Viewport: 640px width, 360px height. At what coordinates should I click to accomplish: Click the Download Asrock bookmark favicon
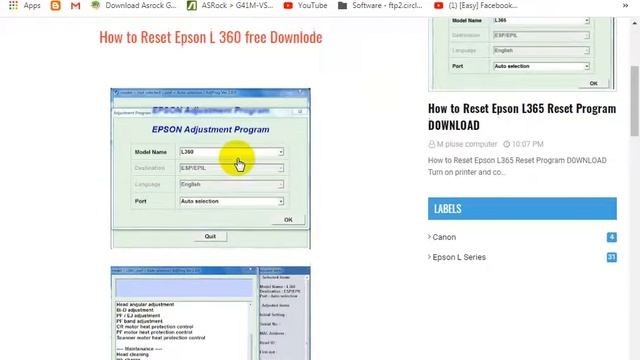95,5
